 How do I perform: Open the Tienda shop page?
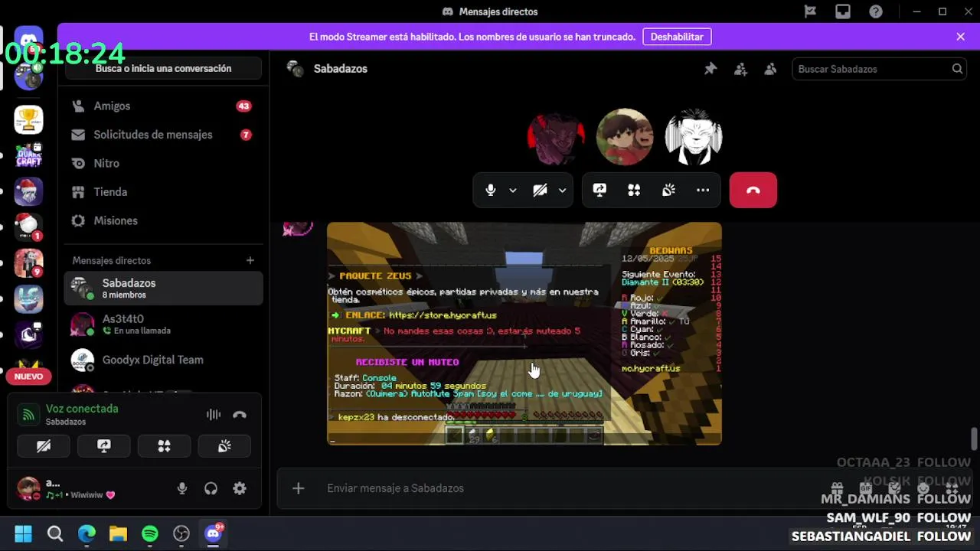coord(163,192)
